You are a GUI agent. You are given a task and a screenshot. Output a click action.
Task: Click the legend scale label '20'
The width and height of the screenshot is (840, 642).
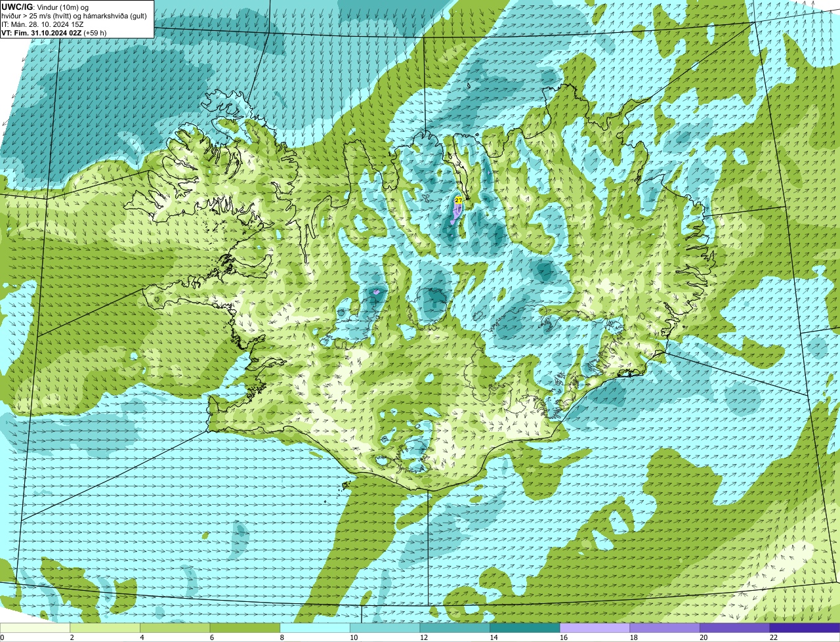tap(704, 637)
